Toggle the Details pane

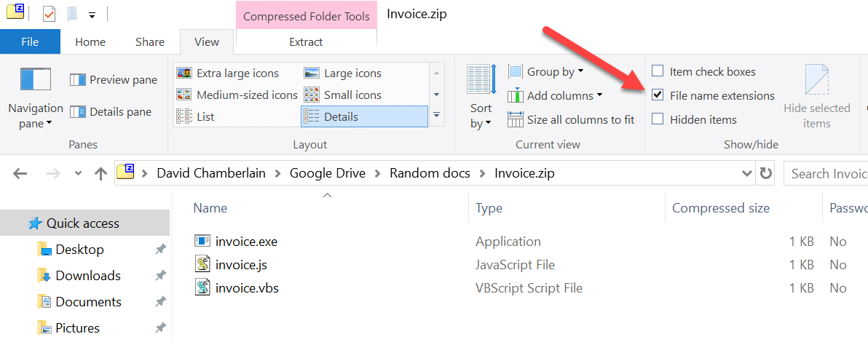[x=111, y=112]
